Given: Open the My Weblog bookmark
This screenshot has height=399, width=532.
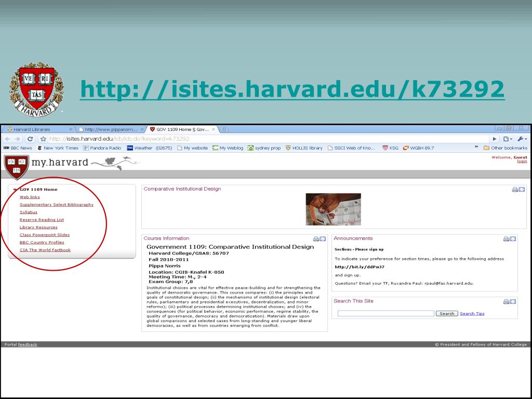Looking at the screenshot, I should click(x=228, y=148).
